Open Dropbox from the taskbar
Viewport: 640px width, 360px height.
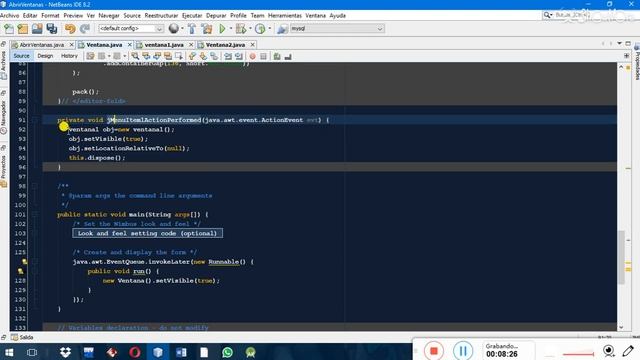coord(66,352)
